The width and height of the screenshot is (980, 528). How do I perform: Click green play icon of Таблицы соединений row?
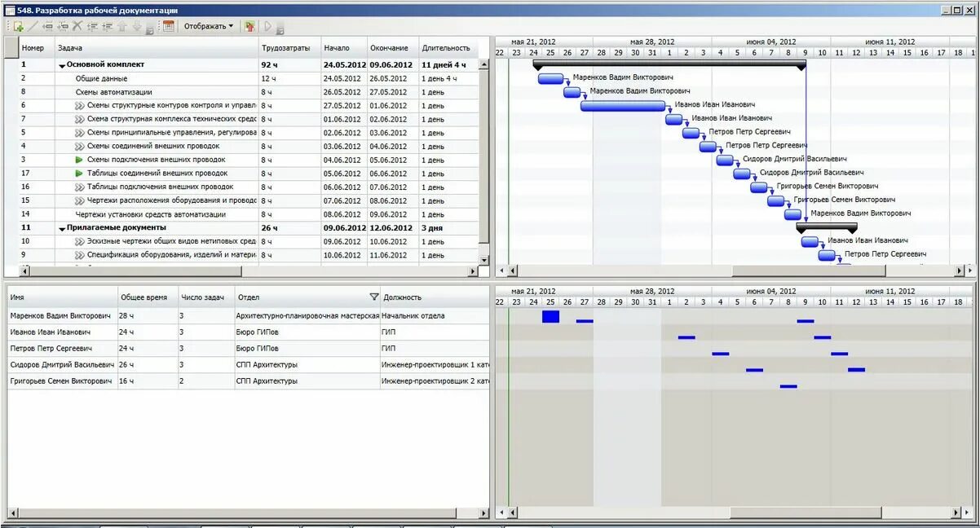click(79, 173)
